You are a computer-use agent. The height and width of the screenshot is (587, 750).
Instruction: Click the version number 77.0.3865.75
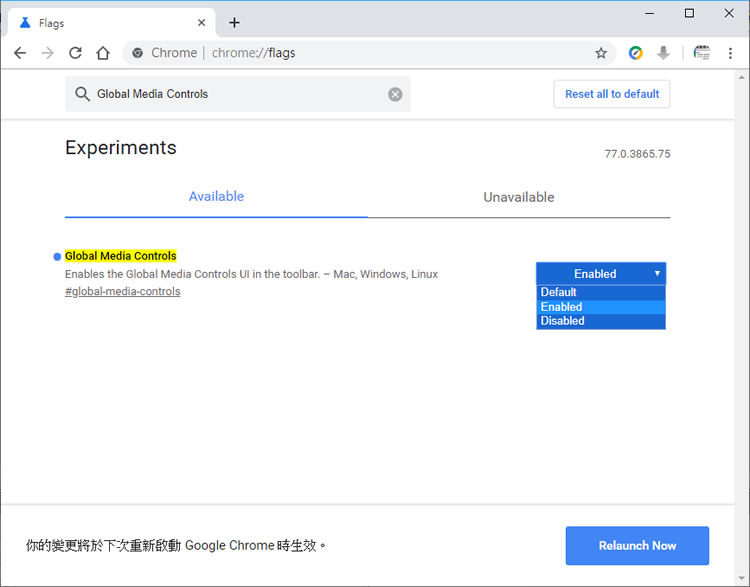637,154
